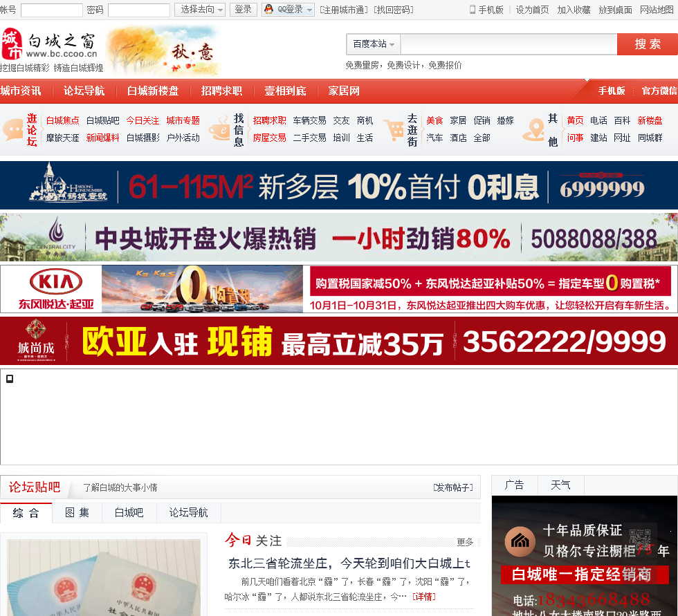
Task: Click the 白城焦点 link
Action: (x=63, y=120)
